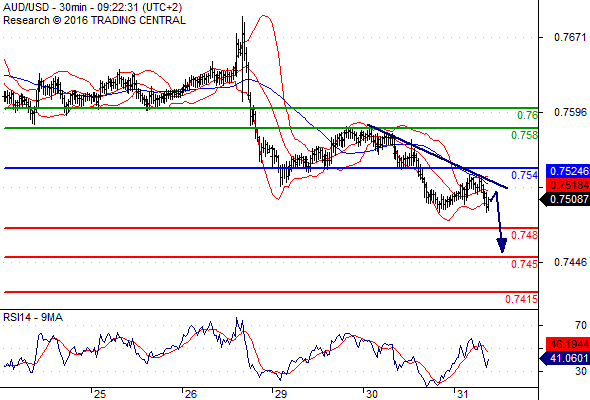
Task: Select the Research 2016 TRADING CENTRAL text
Action: pos(94,20)
